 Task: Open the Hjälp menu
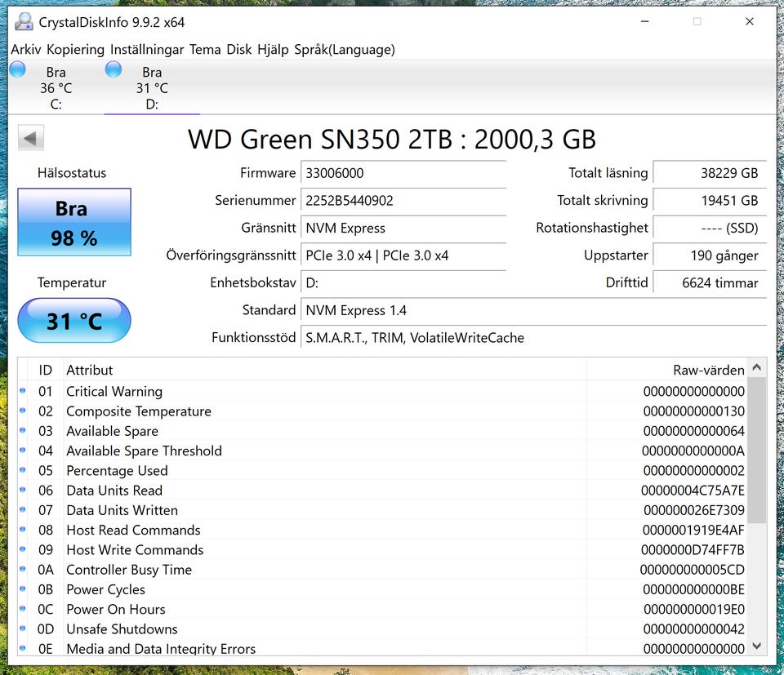273,50
